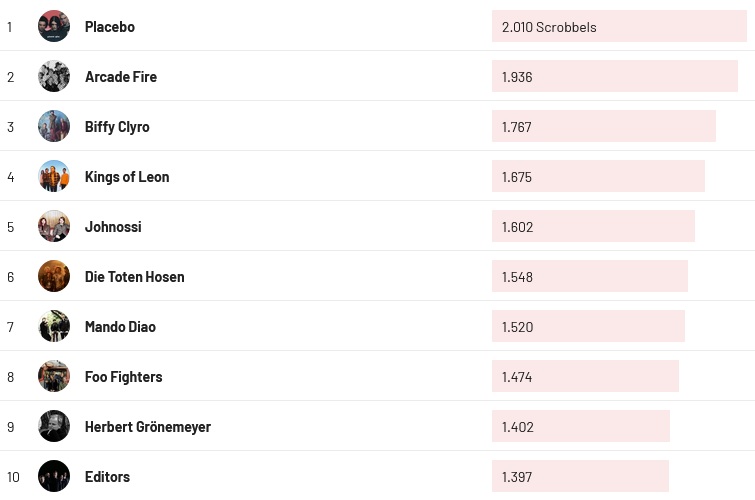Viewport: 755px width, 500px height.
Task: Click the 2.010 Scrobbels bar
Action: [619, 27]
